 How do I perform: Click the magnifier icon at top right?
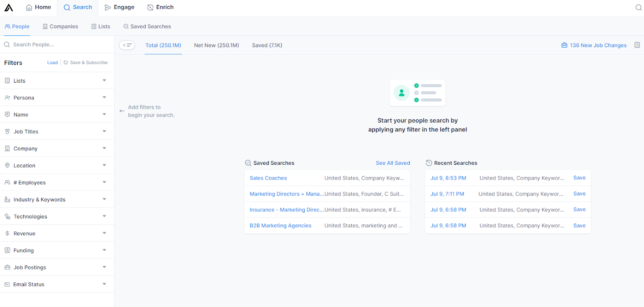point(638,8)
